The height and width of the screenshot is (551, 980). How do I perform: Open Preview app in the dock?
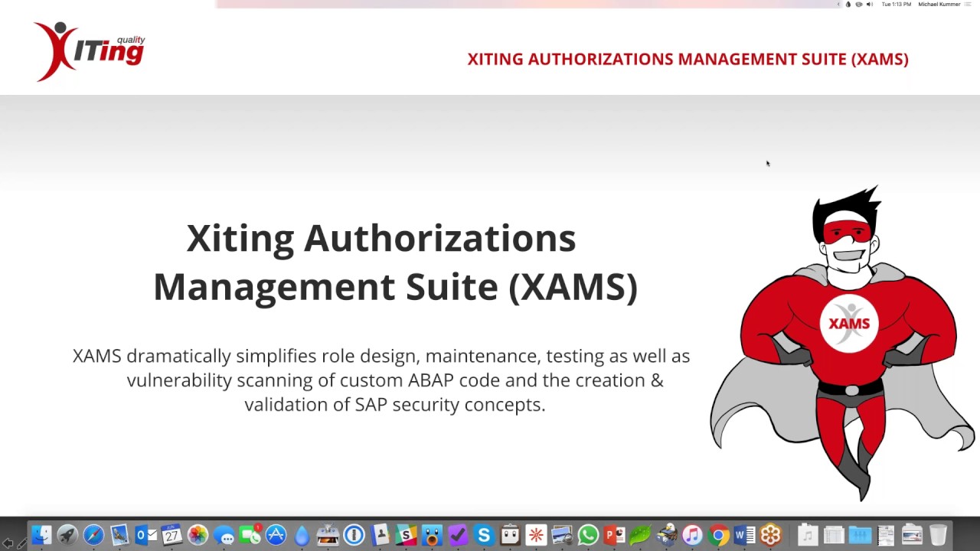pyautogui.click(x=562, y=535)
